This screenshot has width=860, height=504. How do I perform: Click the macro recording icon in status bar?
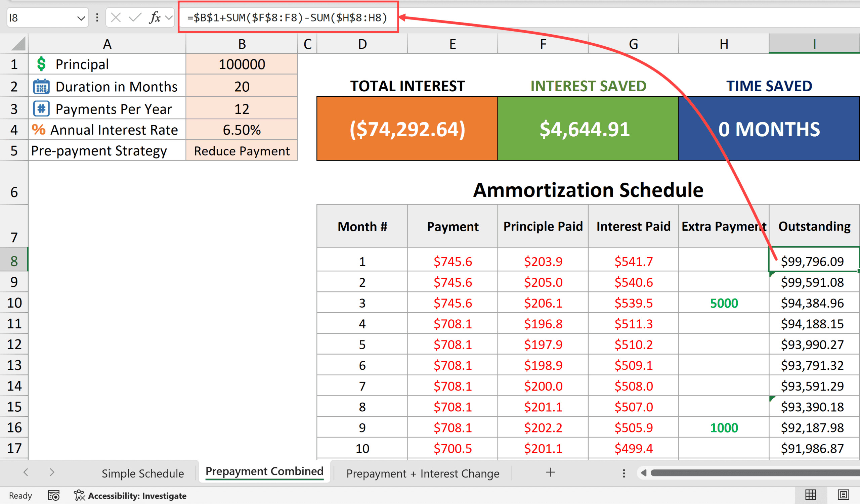[53, 496]
